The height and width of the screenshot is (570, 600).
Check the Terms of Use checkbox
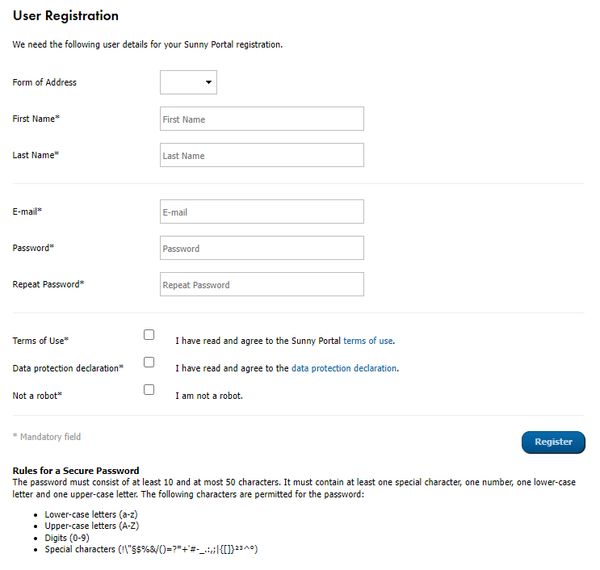pos(149,335)
